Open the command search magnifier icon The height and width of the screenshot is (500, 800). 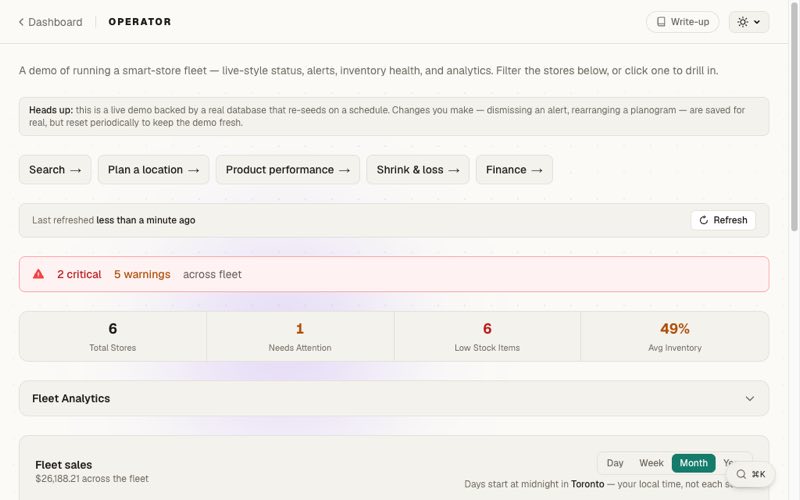741,474
